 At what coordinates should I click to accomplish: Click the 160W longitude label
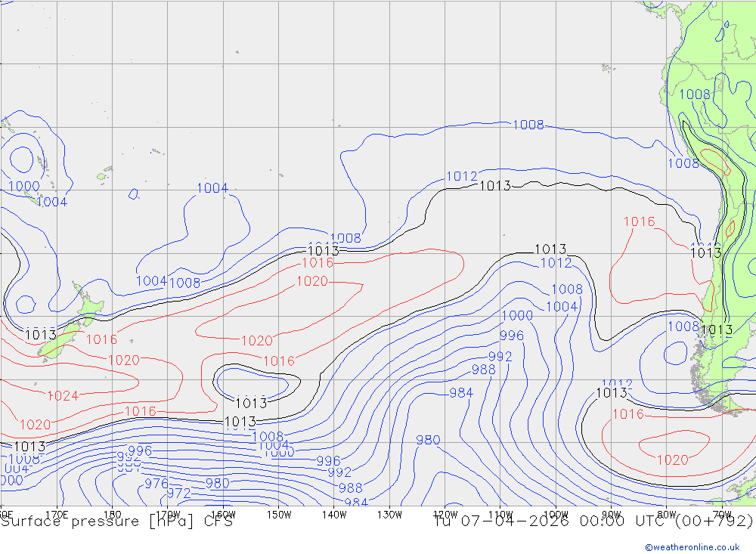[x=223, y=515]
